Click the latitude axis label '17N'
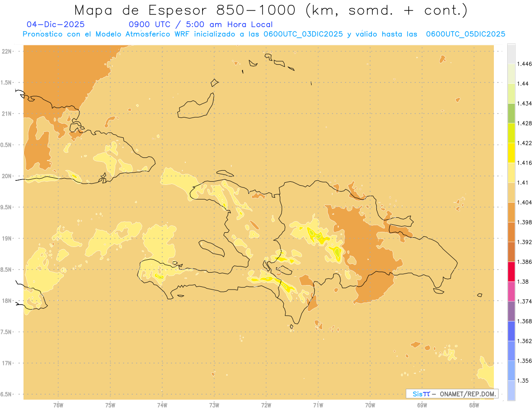The width and height of the screenshot is (532, 411). pos(7,363)
